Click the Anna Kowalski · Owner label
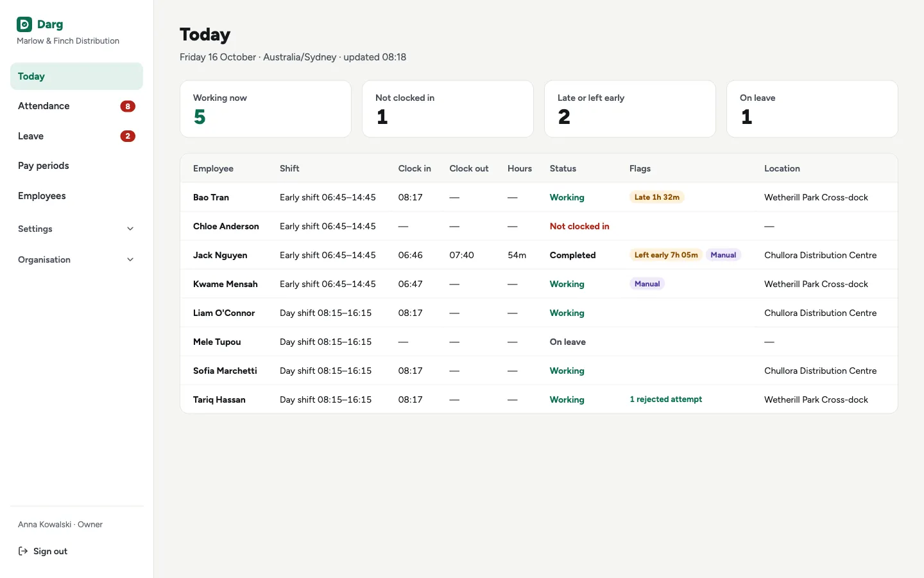This screenshot has width=924, height=578. coord(60,524)
